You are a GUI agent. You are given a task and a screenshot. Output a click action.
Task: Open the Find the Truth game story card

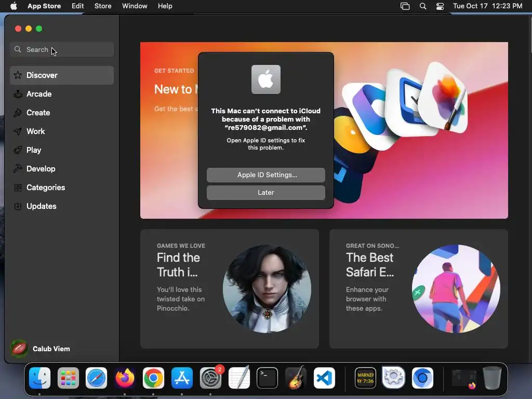pyautogui.click(x=230, y=289)
